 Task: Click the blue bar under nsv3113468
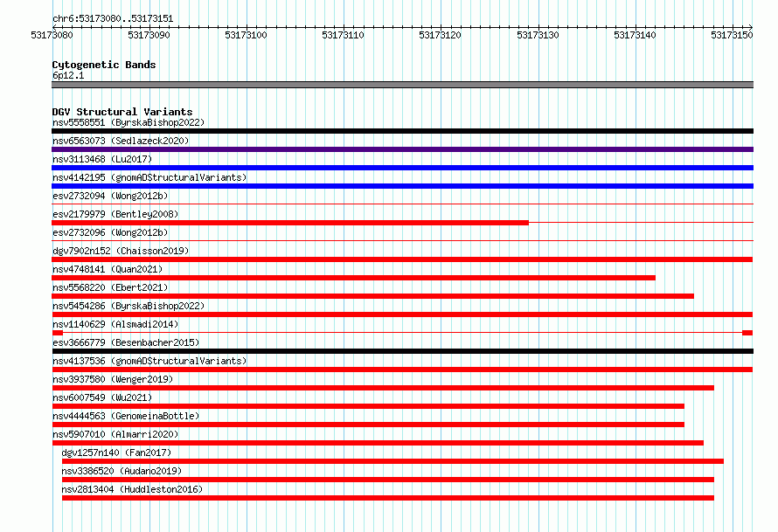click(x=402, y=168)
